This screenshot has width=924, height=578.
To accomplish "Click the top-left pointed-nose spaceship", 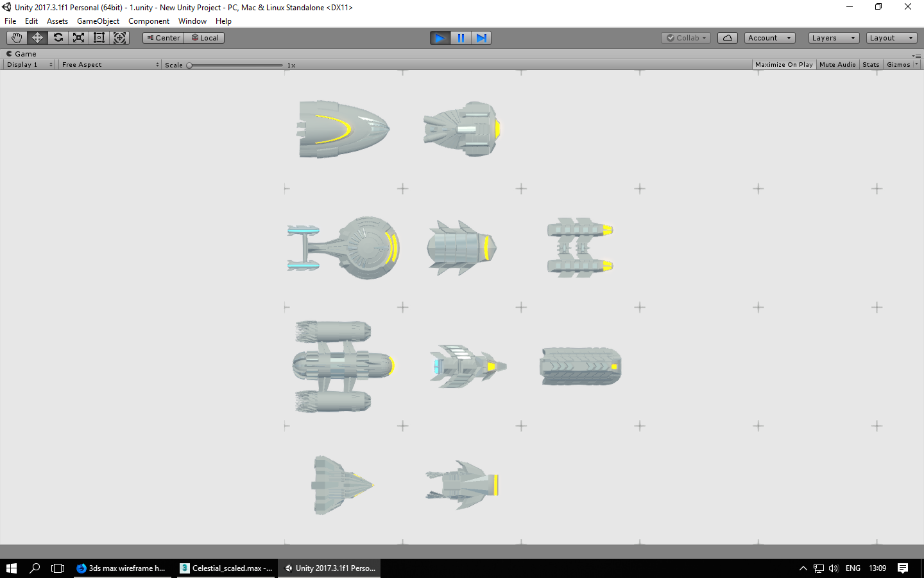I will [343, 129].
